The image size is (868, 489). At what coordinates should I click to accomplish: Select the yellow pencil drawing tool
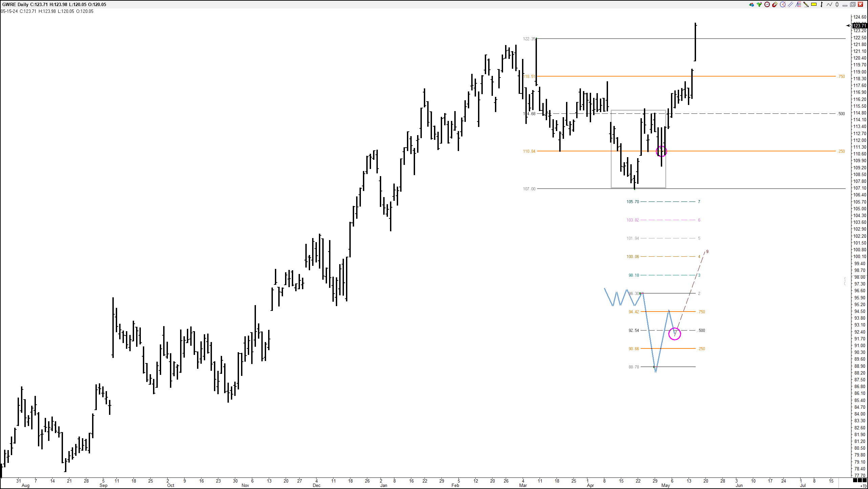pos(806,4)
